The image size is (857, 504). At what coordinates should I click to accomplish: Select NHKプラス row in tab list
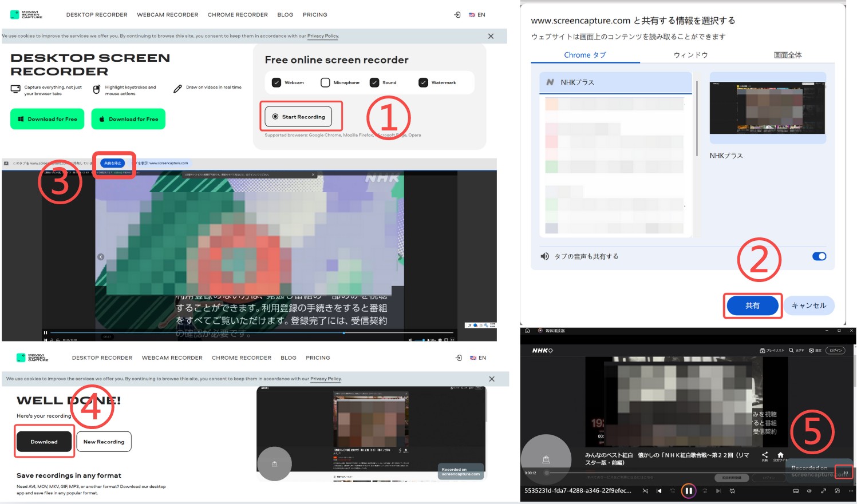click(x=615, y=82)
